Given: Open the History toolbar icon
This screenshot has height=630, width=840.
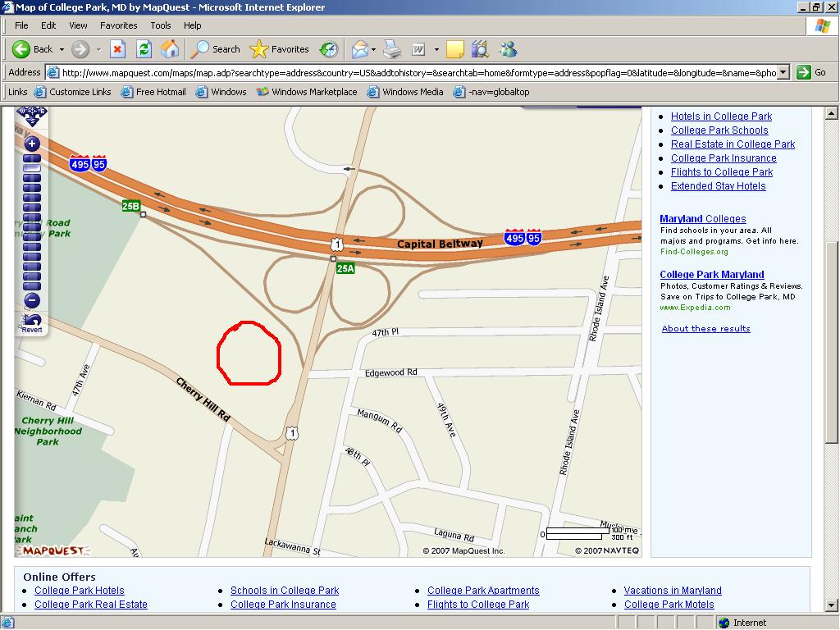Looking at the screenshot, I should (x=329, y=49).
